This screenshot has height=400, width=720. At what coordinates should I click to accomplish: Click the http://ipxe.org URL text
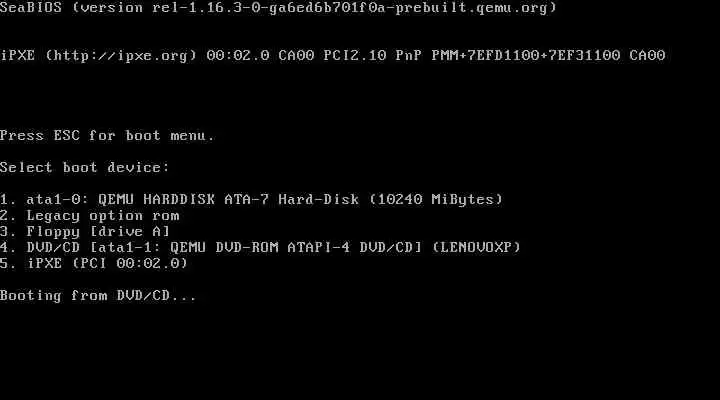(x=121, y=56)
